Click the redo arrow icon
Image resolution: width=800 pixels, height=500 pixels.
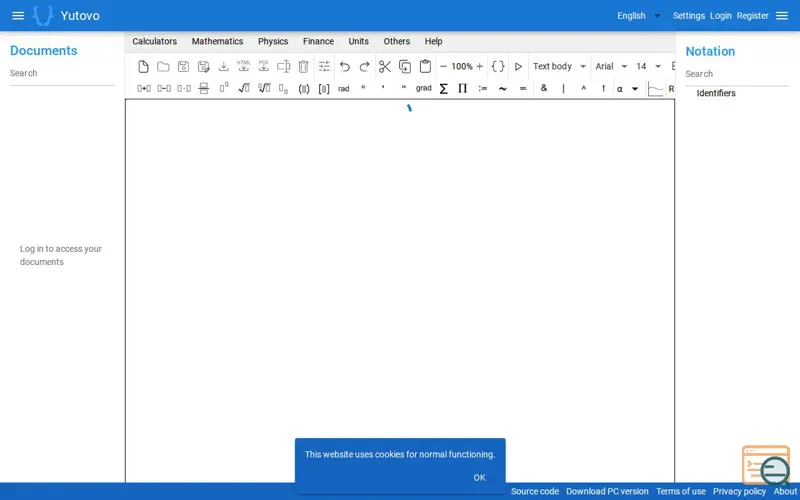pyautogui.click(x=364, y=66)
